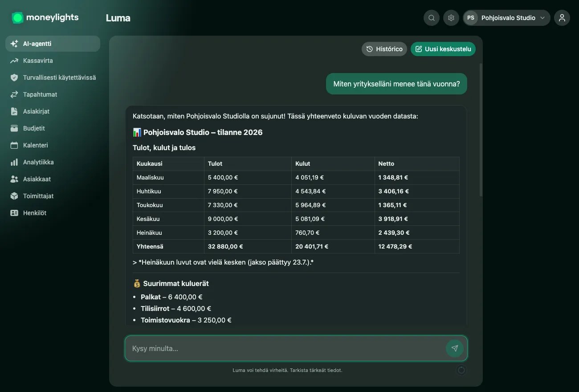Click the Budjetit wallet icon
Screen dimensions: 579x392
click(x=14, y=128)
